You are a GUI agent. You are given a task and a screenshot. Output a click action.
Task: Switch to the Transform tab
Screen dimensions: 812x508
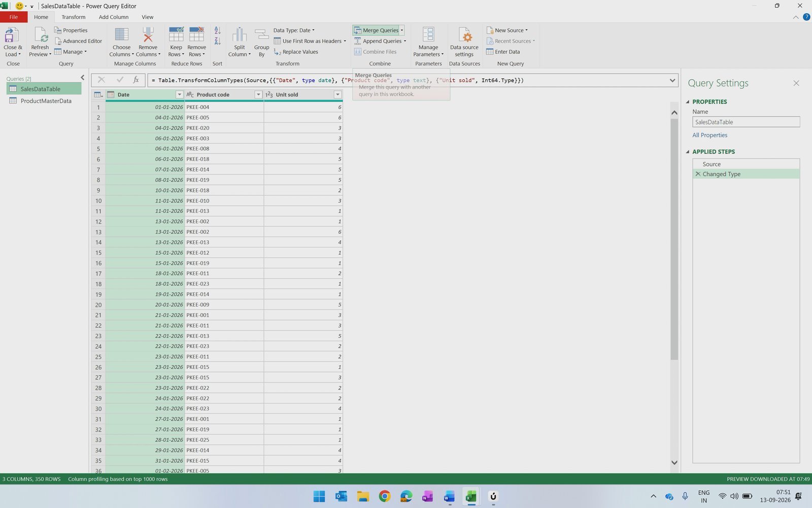(74, 17)
